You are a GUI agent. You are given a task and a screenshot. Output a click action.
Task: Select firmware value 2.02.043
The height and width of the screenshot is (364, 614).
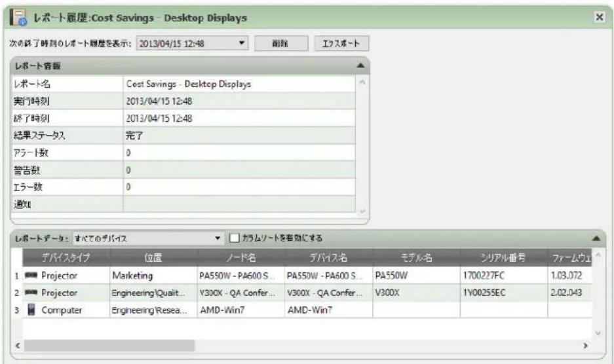569,293
